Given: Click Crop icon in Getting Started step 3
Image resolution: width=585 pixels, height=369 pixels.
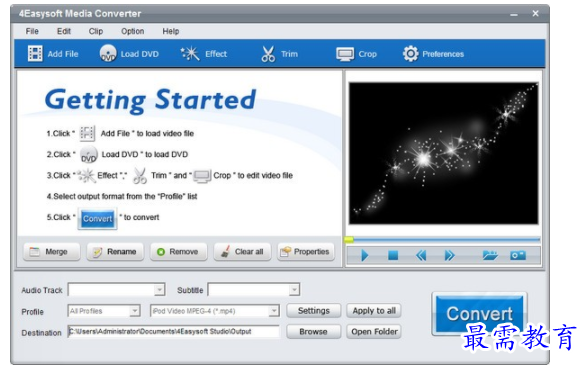Looking at the screenshot, I should click(202, 176).
